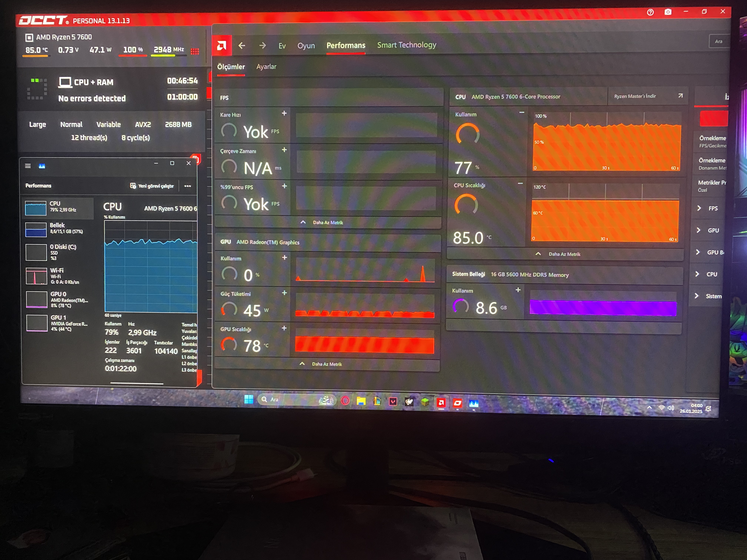
Task: Toggle GPU Sıcaklığı metric plus button
Action: 284,328
